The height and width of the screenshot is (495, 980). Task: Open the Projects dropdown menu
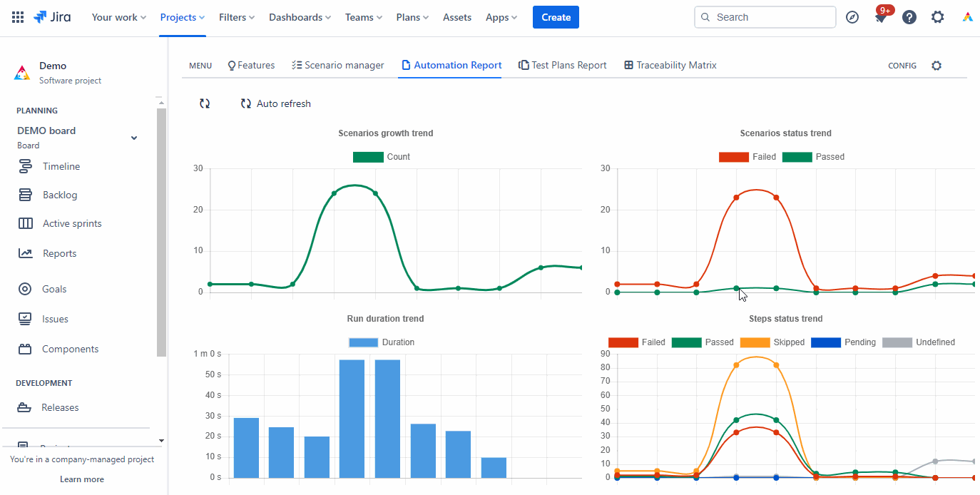pyautogui.click(x=182, y=16)
